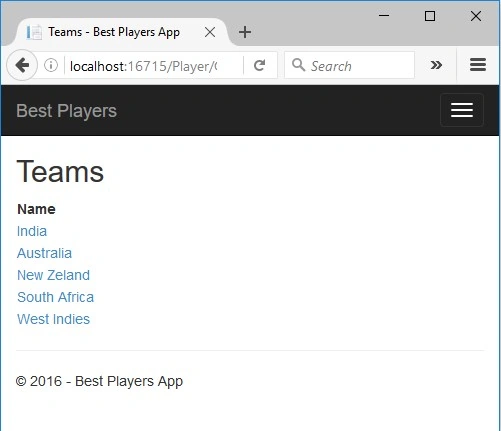Viewport: 501px width, 431px height.
Task: Open the site information icon in address bar
Action: (x=51, y=65)
